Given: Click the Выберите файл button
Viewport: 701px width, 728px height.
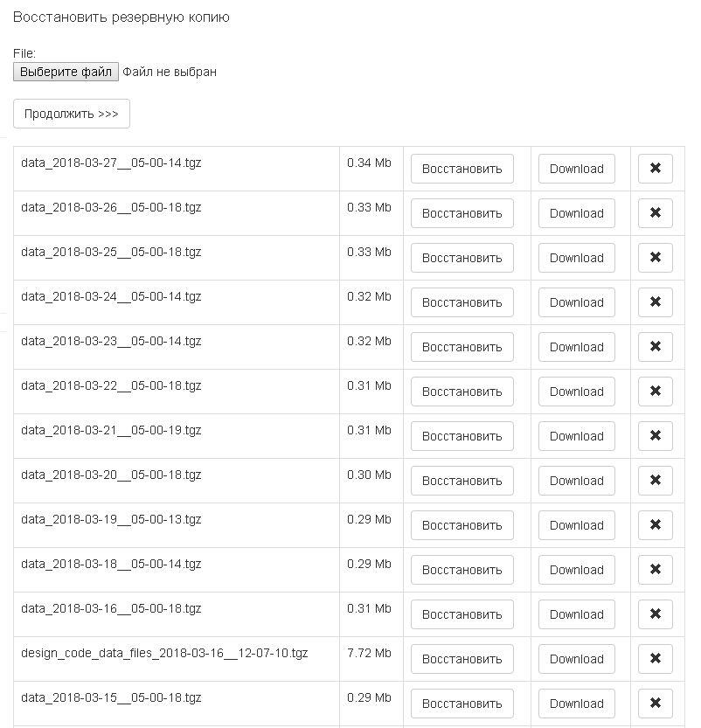Looking at the screenshot, I should [66, 72].
